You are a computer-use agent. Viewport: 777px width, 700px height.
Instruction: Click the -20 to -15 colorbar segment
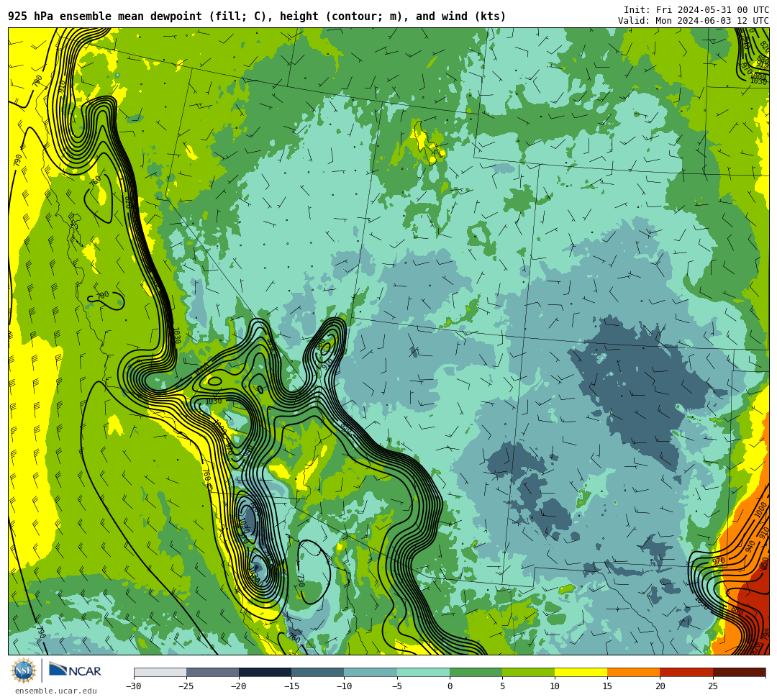click(265, 672)
